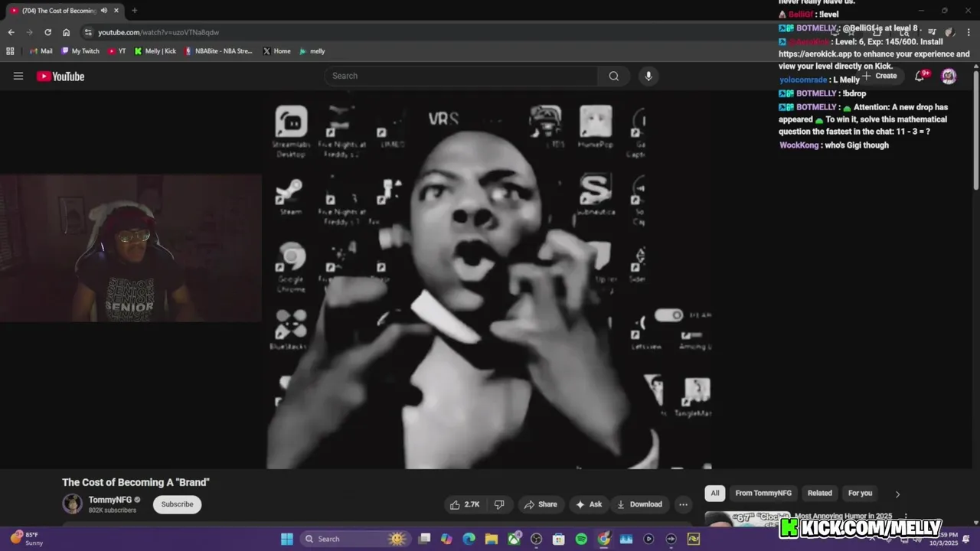Open YouTube notifications bell
This screenshot has height=551, width=980.
pos(920,76)
